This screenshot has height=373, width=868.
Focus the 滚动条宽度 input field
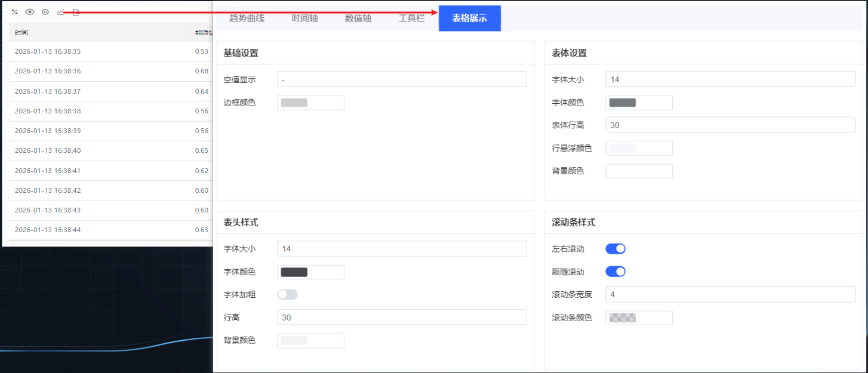[x=730, y=295]
